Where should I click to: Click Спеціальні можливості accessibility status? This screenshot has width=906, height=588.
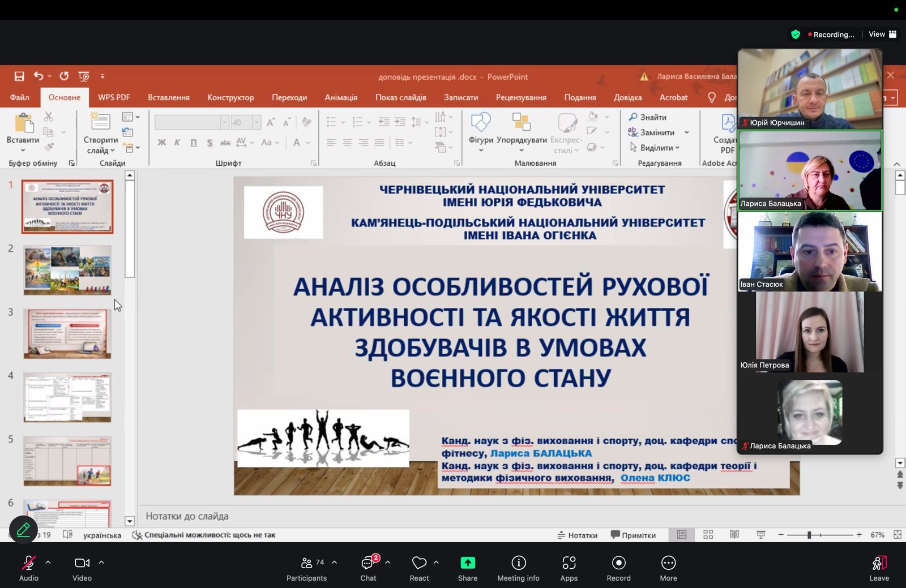pos(204,535)
